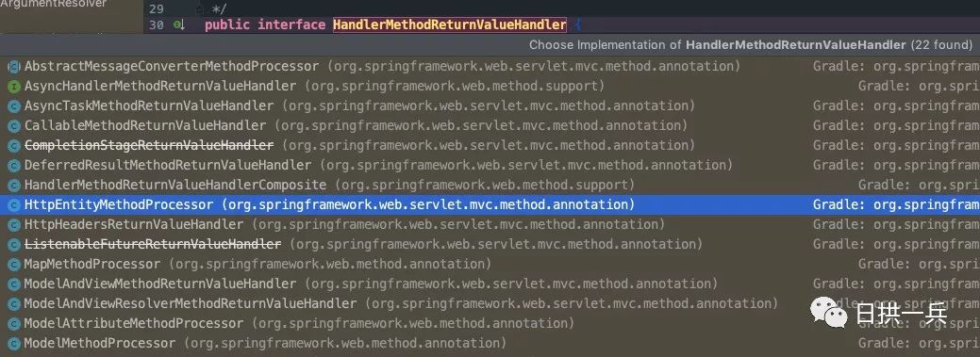Click the interface icon beside AsyncHandlerMethodReturnValueHandler

click(x=14, y=86)
